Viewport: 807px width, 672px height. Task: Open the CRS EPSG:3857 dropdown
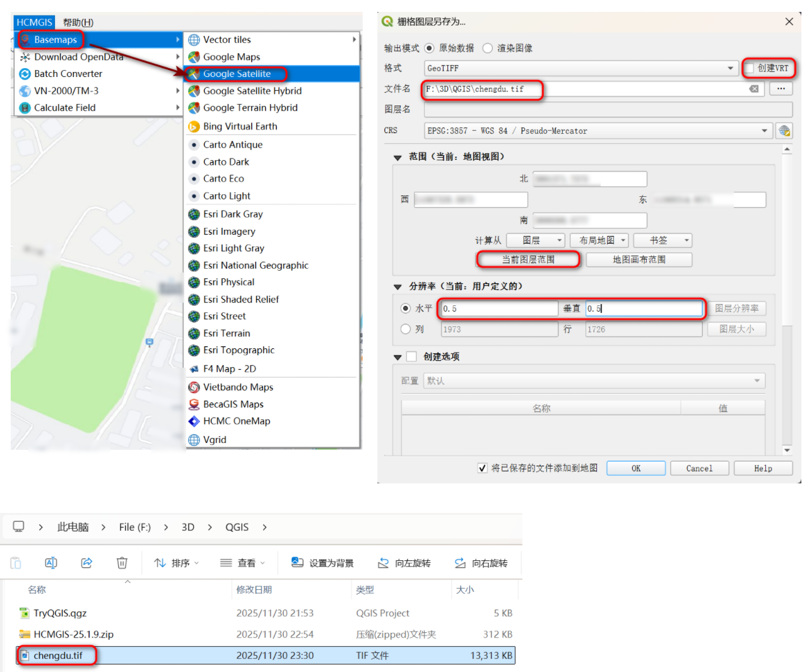[x=598, y=131]
